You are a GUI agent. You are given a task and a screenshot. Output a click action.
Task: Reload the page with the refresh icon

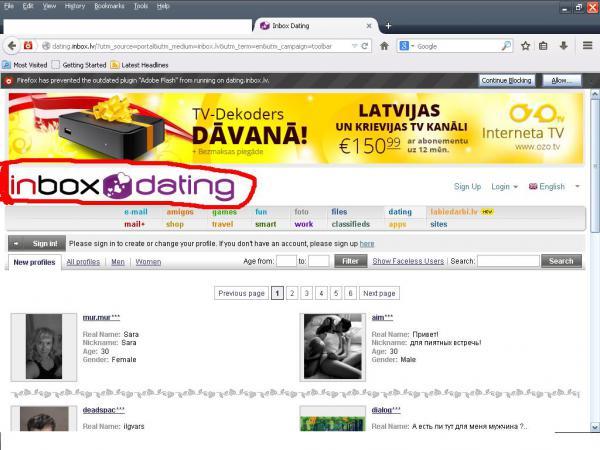click(x=365, y=46)
